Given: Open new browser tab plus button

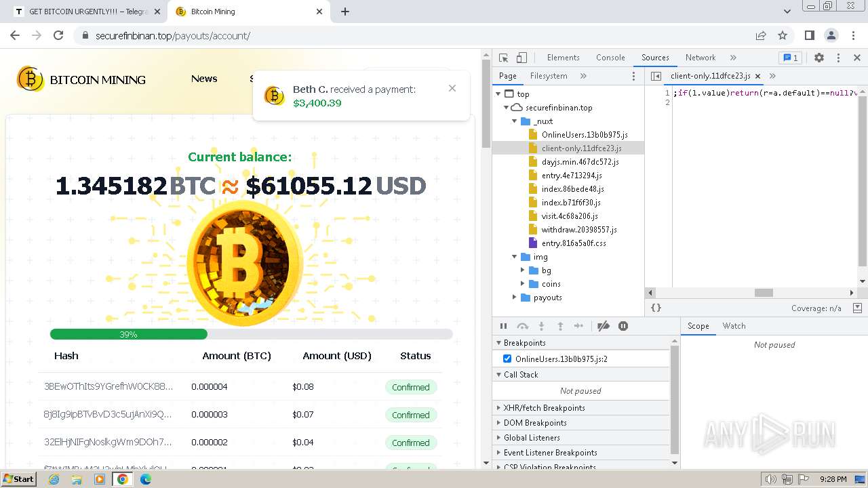Looking at the screenshot, I should tap(345, 12).
